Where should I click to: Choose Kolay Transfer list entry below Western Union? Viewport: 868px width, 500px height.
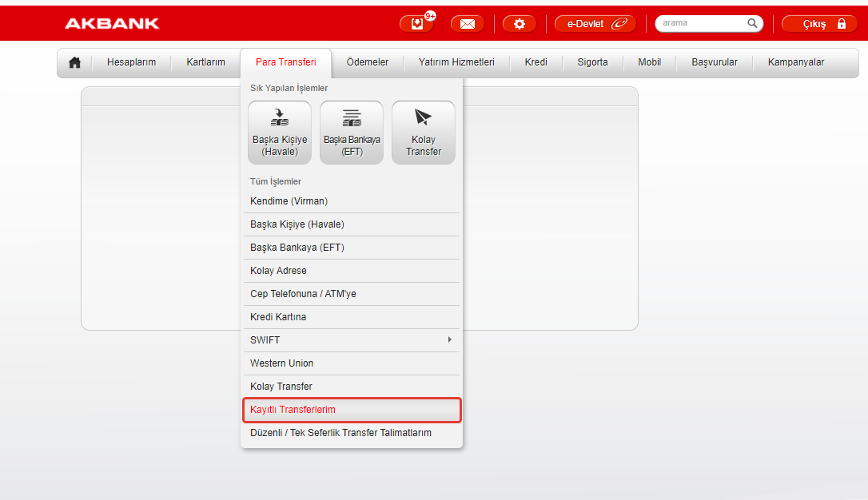pos(352,387)
